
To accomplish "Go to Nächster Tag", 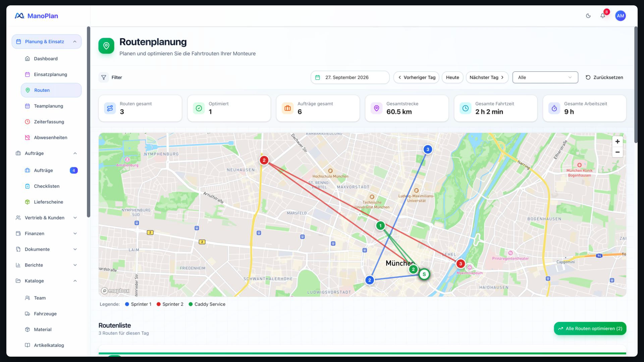I will click(487, 77).
